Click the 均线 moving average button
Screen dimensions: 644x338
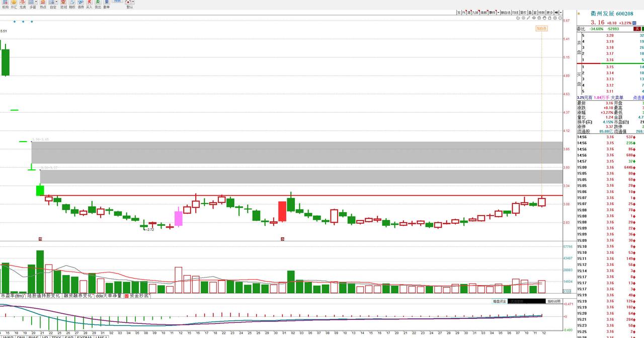(x=515, y=13)
